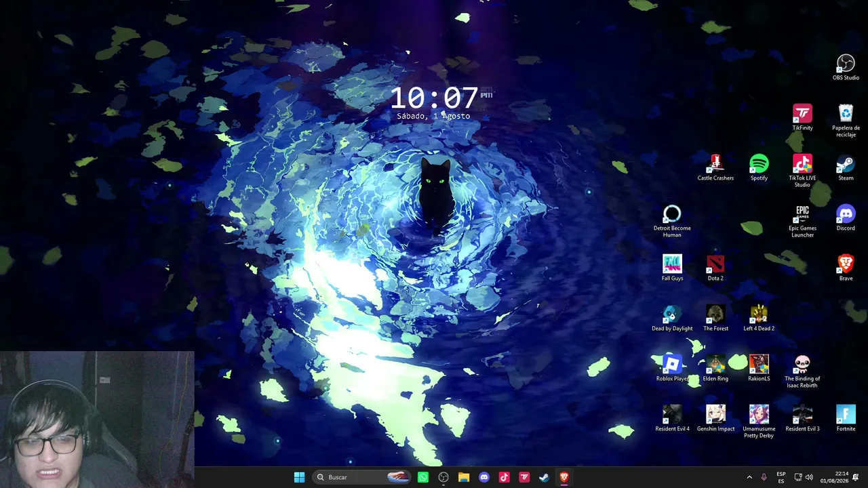The width and height of the screenshot is (868, 488).
Task: Select the Elden Ring desktop shortcut
Action: click(x=715, y=368)
